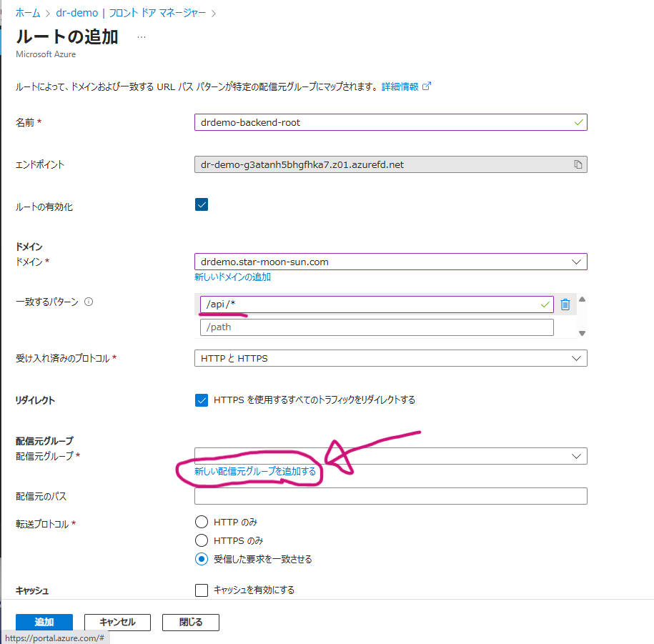The width and height of the screenshot is (654, 644).
Task: Delete the /api/* pattern with trash icon
Action: pos(565,304)
